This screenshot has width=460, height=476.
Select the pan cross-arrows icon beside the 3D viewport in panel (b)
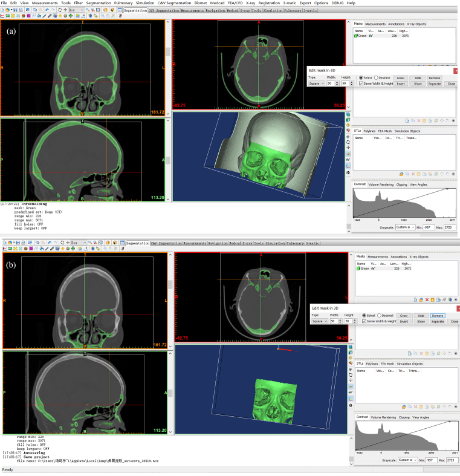click(x=349, y=380)
